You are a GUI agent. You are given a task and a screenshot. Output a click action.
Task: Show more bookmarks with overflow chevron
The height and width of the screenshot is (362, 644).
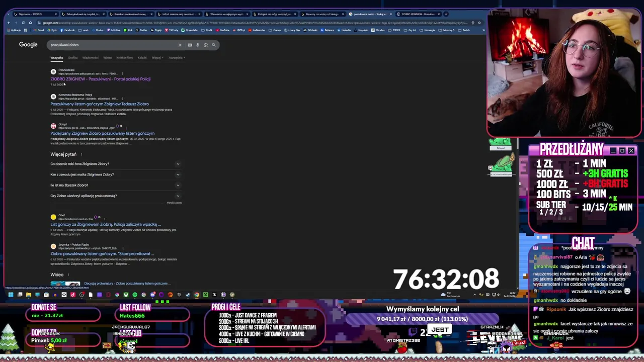point(484,30)
